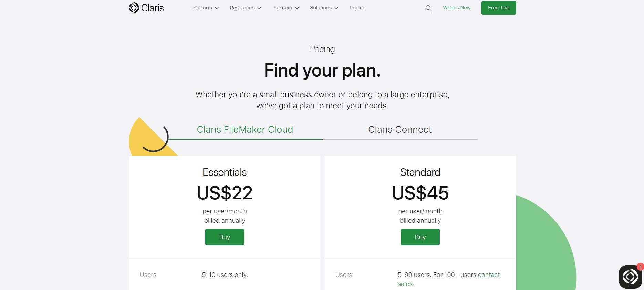Expand the Solutions dropdown menu
644x290 pixels.
pos(324,8)
